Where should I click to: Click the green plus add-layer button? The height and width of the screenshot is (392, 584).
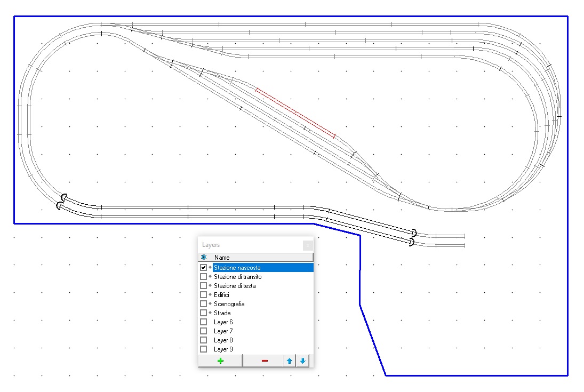[x=220, y=361]
